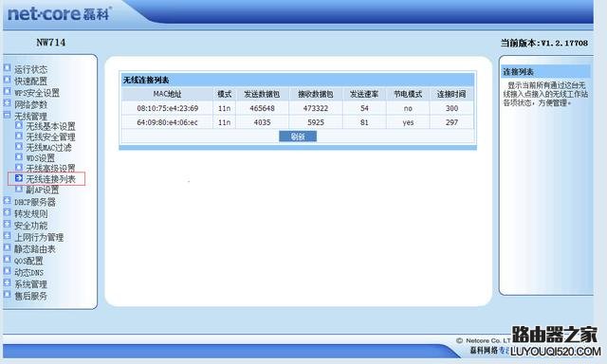
Task: Expand the 网络参数 plus icon
Action: (7, 103)
